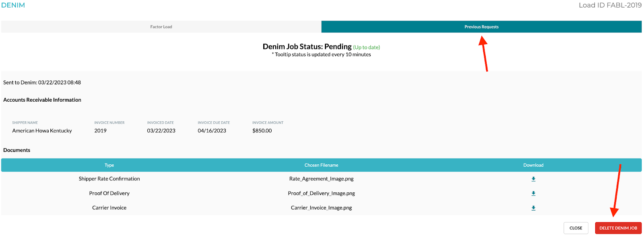This screenshot has height=235, width=644.
Task: Select invoice number 2019 value
Action: [101, 131]
